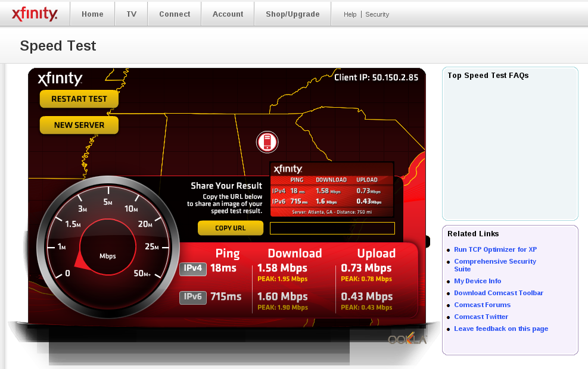The height and width of the screenshot is (369, 588).
Task: Open the Help link near the navigation bar
Action: (350, 14)
